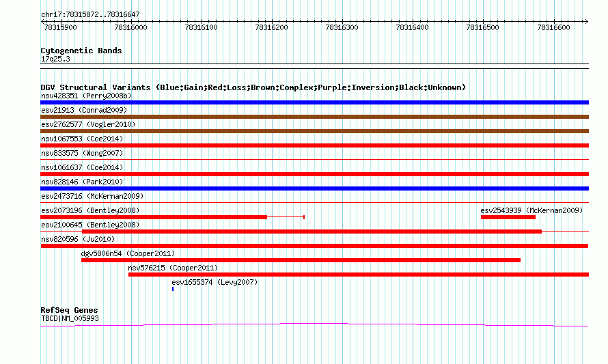The image size is (608, 364).
Task: Open esv2543939 (McKernan2009) variant label
Action: pyautogui.click(x=531, y=210)
